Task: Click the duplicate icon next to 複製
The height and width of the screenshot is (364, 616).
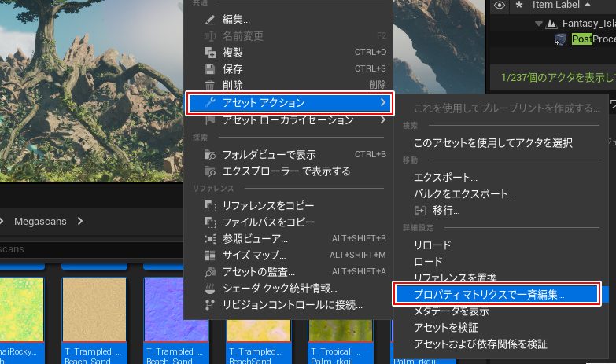Action: click(x=209, y=53)
